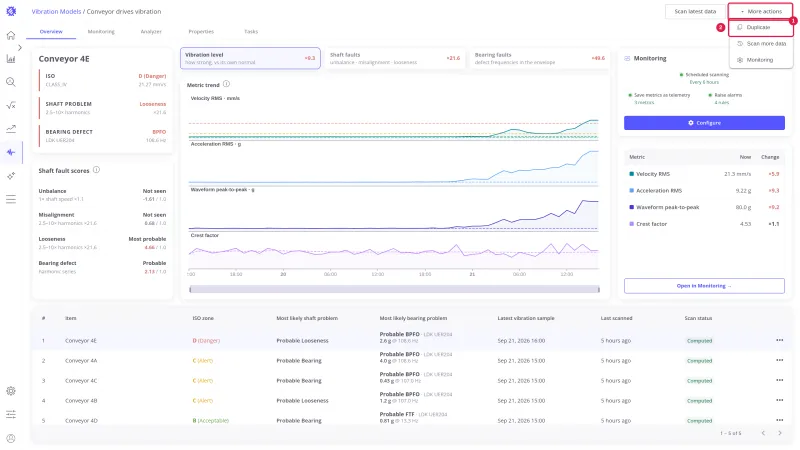Open the home icon in sidebar

[x=11, y=35]
